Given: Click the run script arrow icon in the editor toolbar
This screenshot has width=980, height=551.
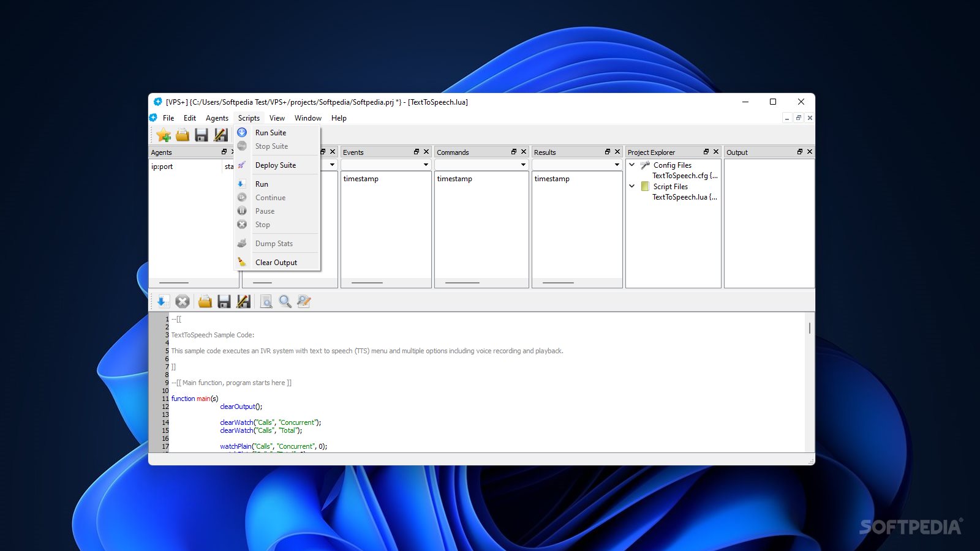Looking at the screenshot, I should pos(162,301).
